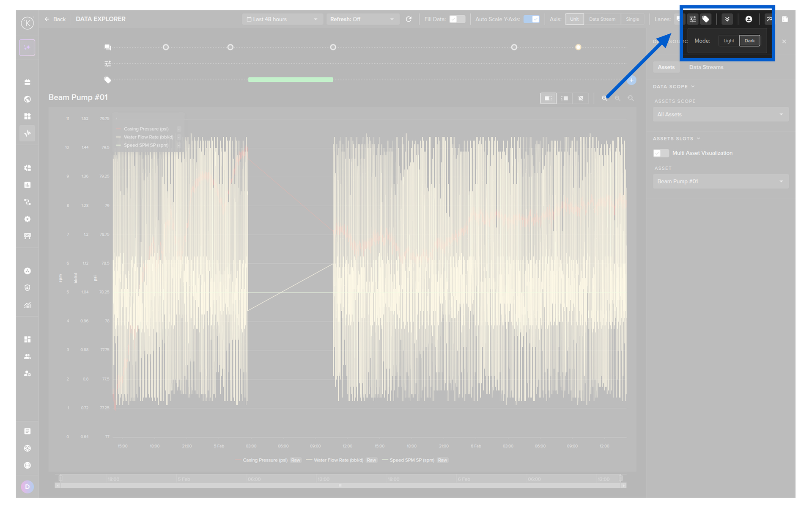Open the Beam Pump #01 asset dropdown
Viewport: 812px width, 508px height.
point(720,182)
